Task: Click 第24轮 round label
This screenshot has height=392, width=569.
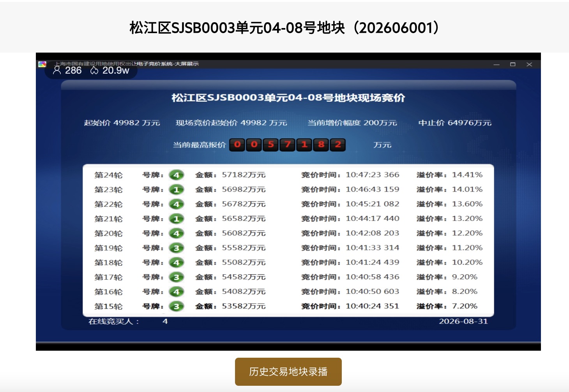Action: coord(108,175)
